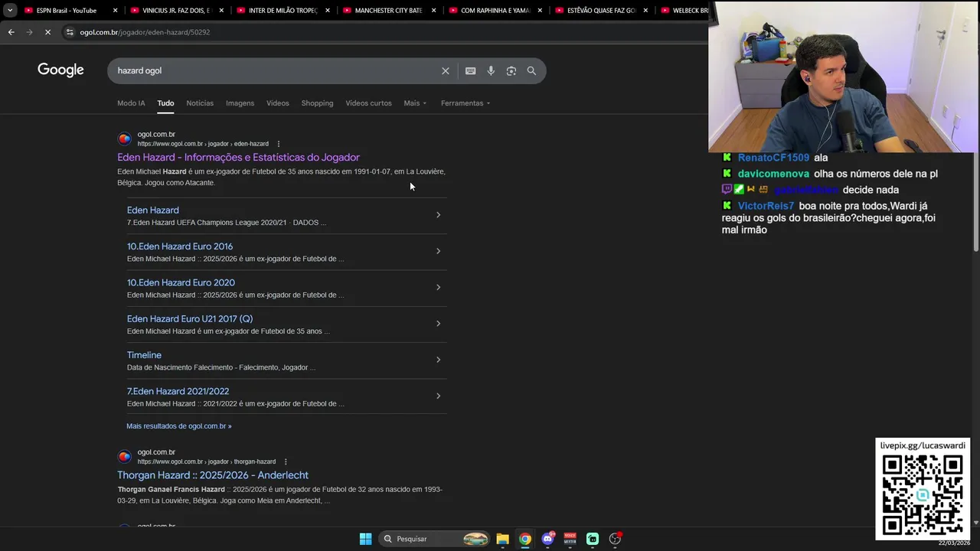
Task: Open Eden Hazard Euro U21 2017 (Q) sitelink
Action: [190, 318]
